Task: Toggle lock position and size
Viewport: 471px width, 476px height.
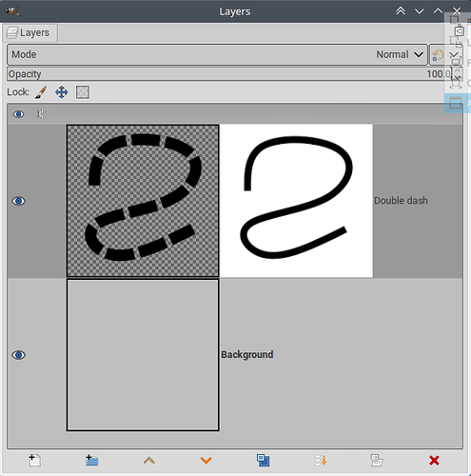Action: tap(62, 92)
